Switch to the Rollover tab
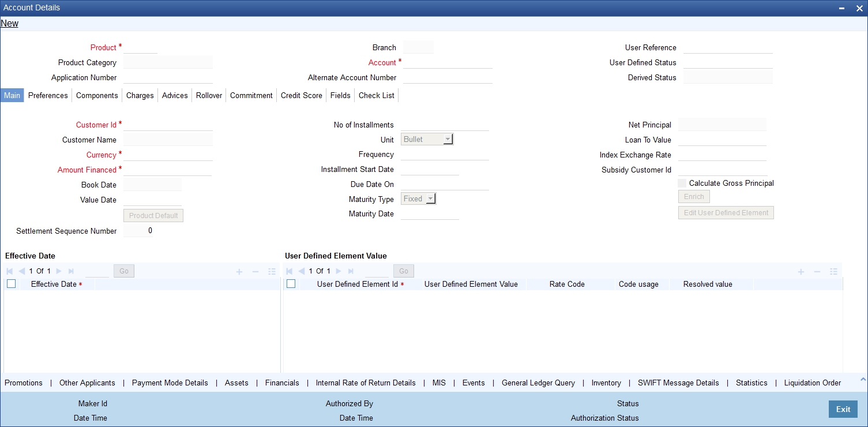868x427 pixels. tap(209, 95)
